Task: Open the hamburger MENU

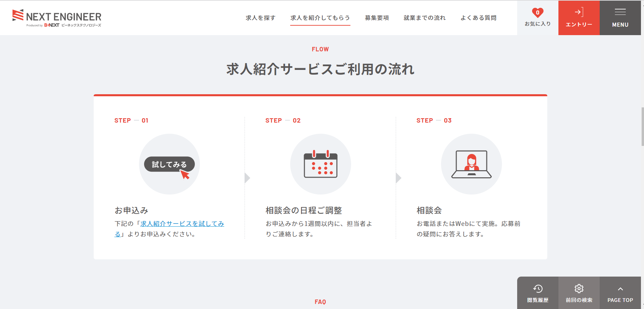Action: (x=620, y=18)
